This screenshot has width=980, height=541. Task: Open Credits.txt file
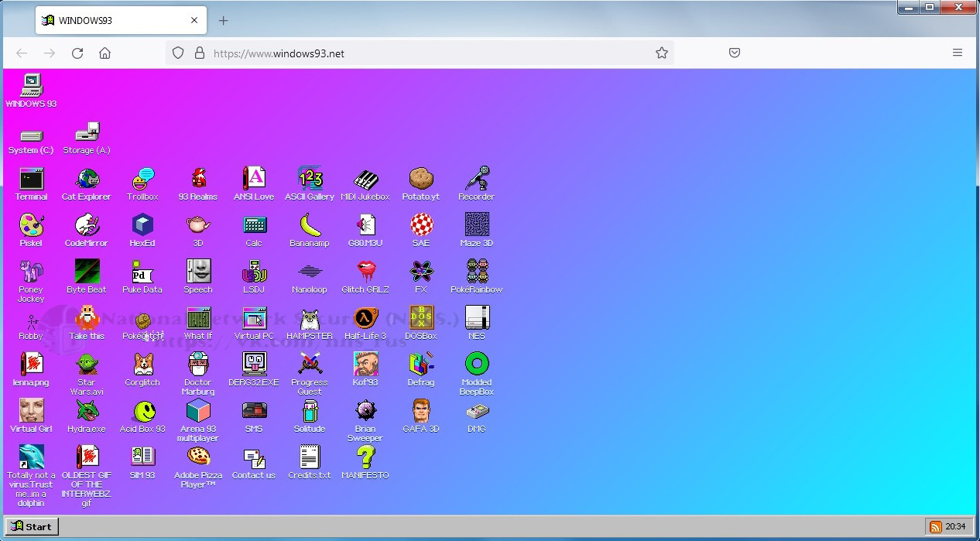(x=310, y=457)
